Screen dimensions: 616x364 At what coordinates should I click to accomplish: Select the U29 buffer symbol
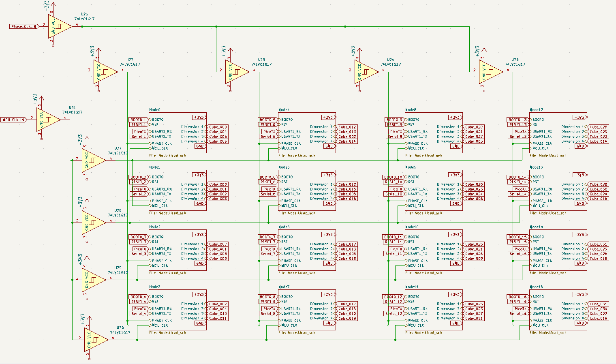[x=92, y=280]
